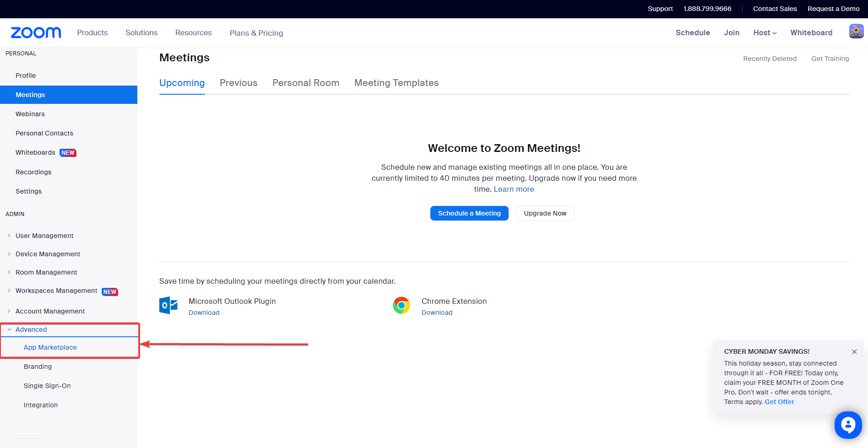
Task: Open Settings in the sidebar
Action: pos(28,191)
